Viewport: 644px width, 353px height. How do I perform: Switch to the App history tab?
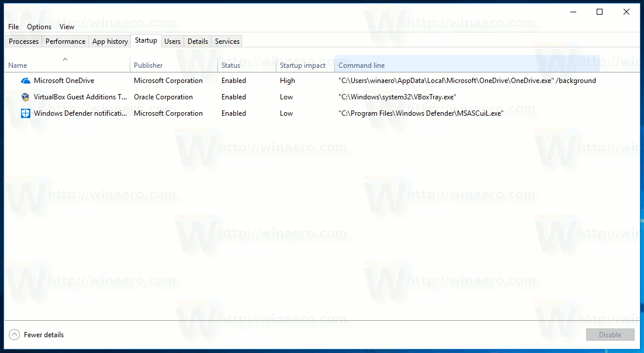(109, 41)
